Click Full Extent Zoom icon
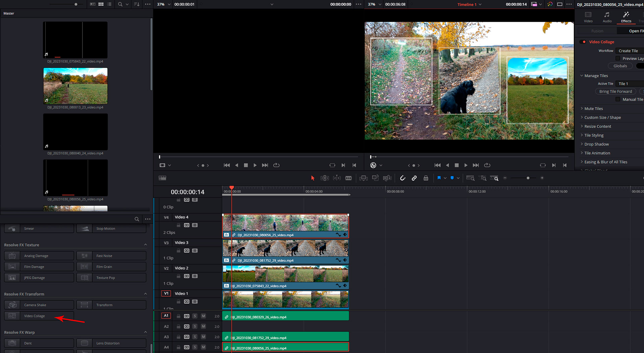This screenshot has height=353, width=644. click(470, 178)
